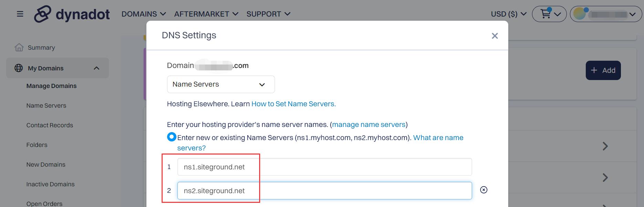Go to New Domains

(46, 165)
